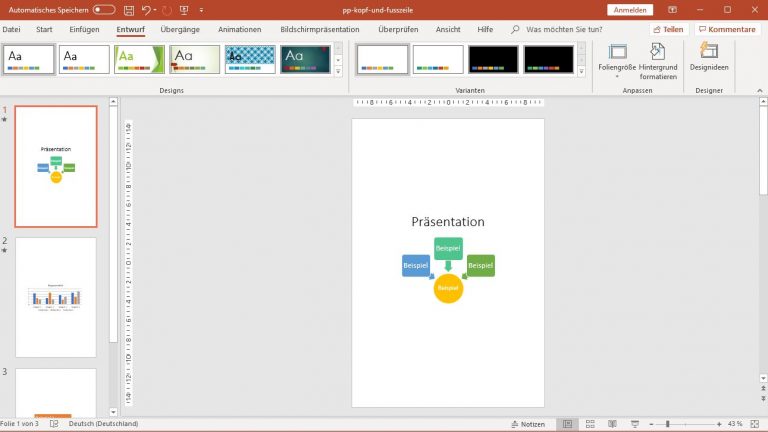Click the Redo icon
The image size is (768, 432).
coord(167,10)
